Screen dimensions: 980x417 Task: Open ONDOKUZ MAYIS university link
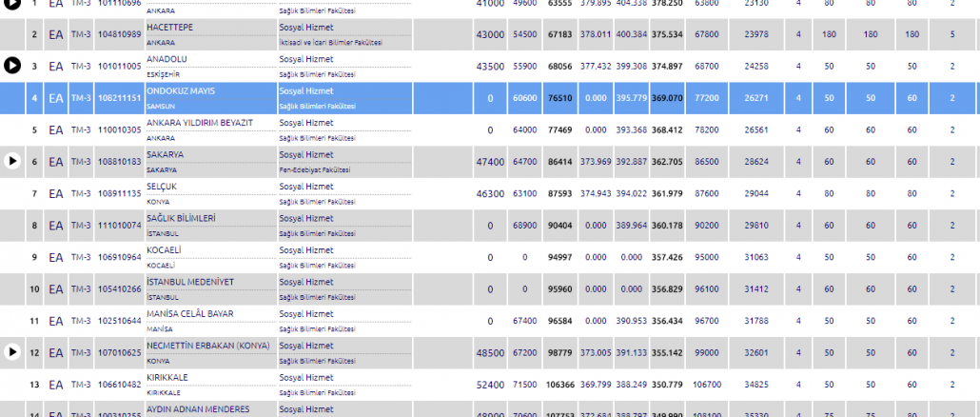click(x=181, y=90)
